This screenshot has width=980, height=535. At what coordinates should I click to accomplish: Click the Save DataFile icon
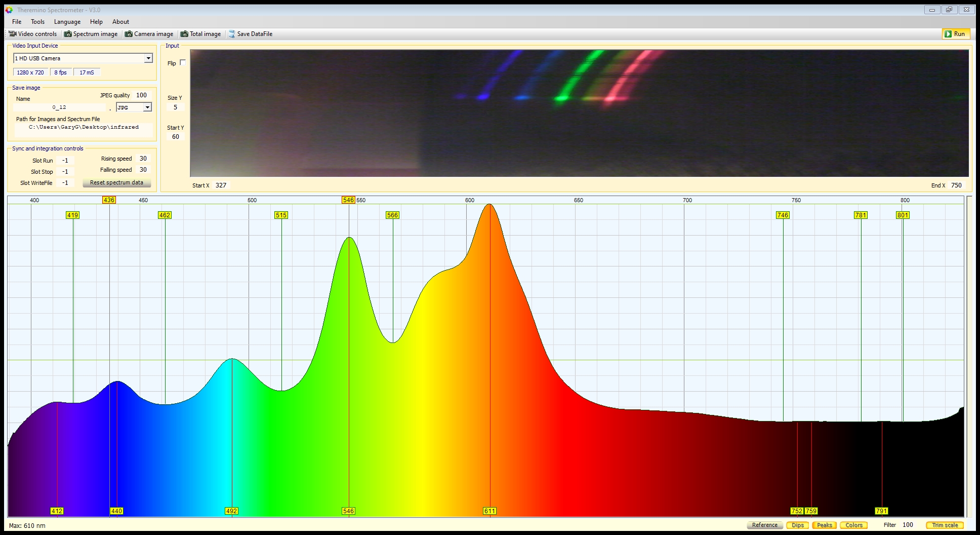232,34
